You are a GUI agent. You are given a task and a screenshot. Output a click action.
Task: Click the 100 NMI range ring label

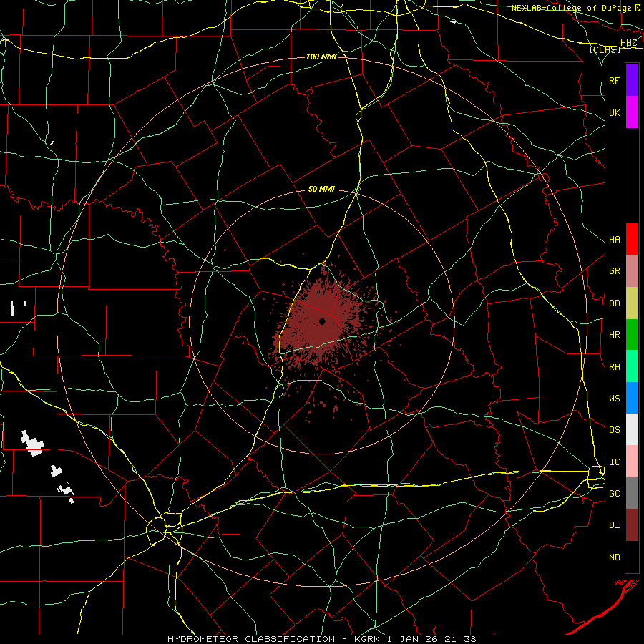coord(321,57)
